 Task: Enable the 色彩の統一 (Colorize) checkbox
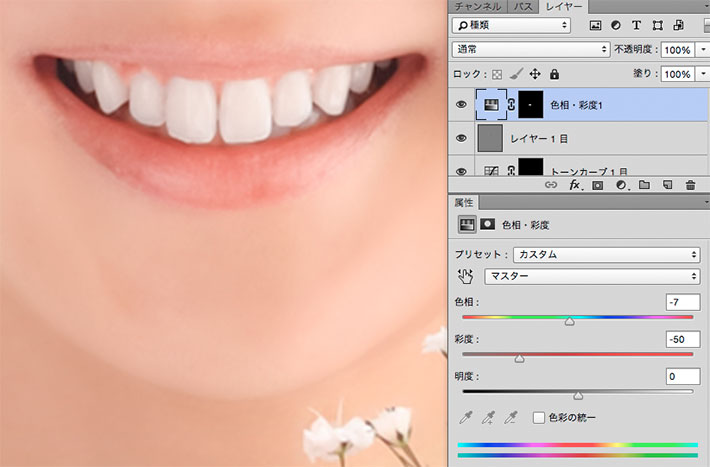point(539,417)
